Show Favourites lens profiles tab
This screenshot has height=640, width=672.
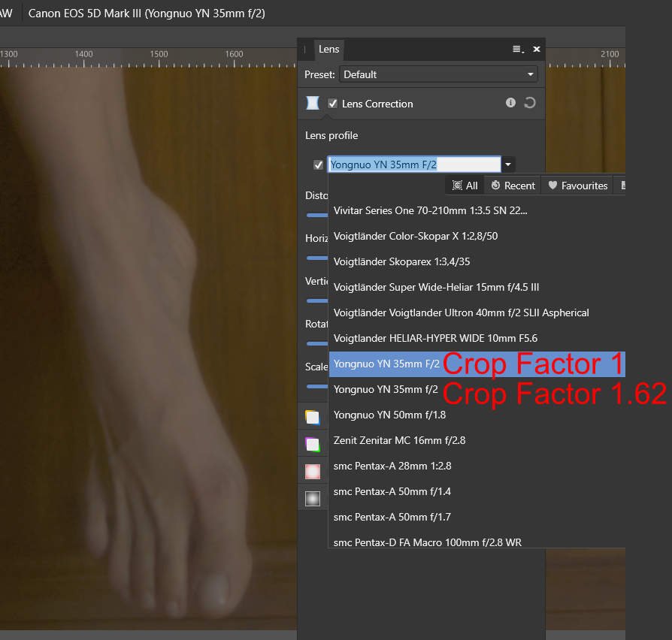[578, 186]
